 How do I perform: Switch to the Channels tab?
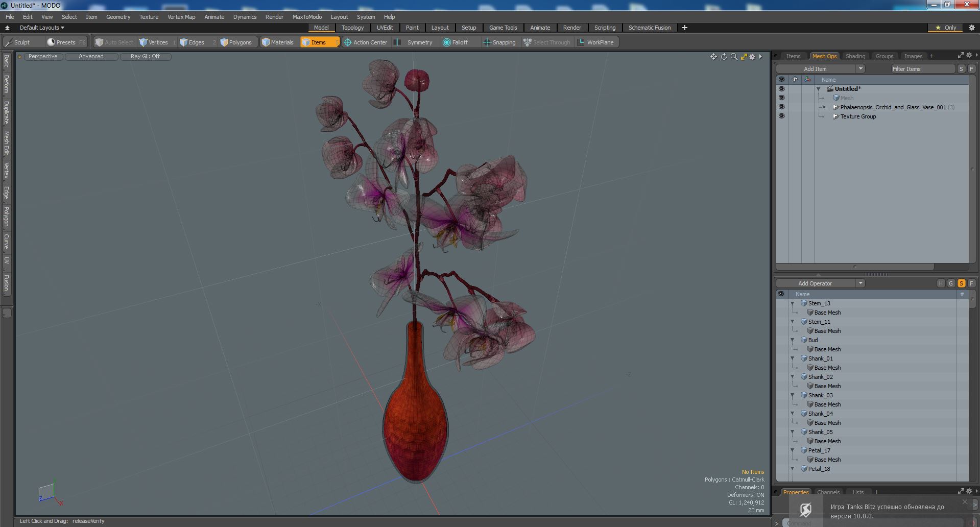pos(828,492)
